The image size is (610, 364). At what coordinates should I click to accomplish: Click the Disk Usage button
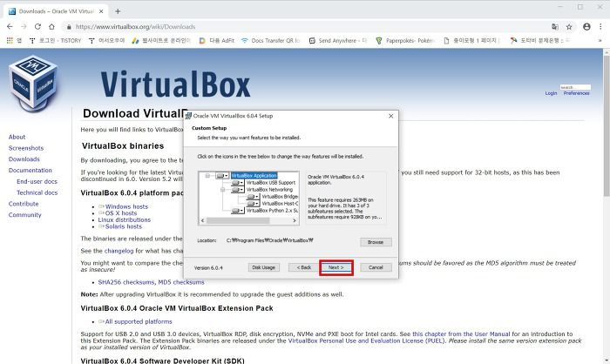coord(264,267)
